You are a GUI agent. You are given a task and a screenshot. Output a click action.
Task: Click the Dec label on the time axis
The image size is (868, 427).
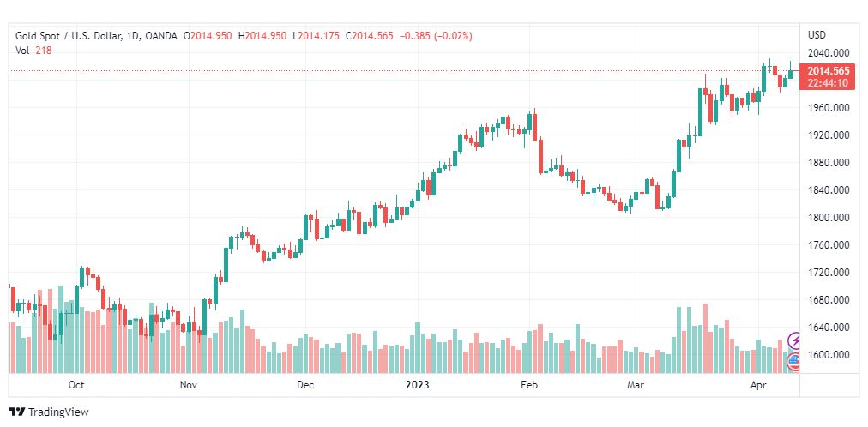[x=305, y=385]
